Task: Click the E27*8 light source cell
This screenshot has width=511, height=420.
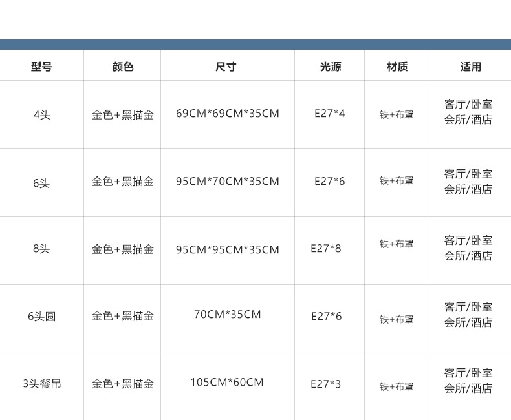Action: pos(326,248)
